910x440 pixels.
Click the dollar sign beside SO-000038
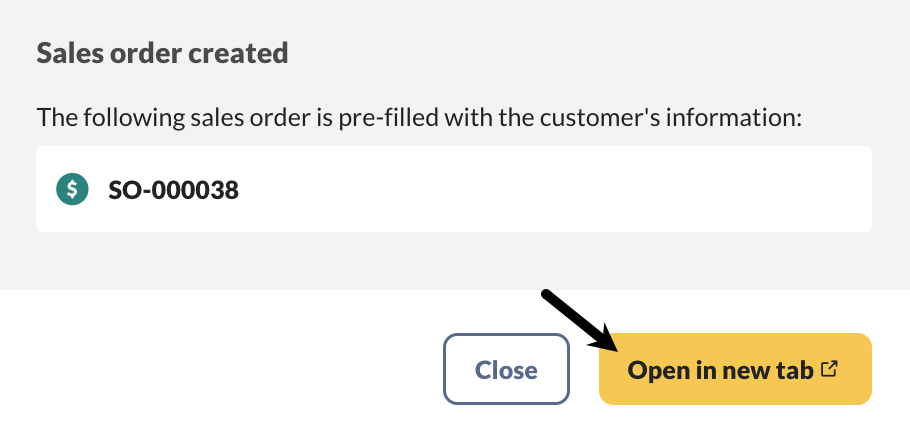pos(72,189)
